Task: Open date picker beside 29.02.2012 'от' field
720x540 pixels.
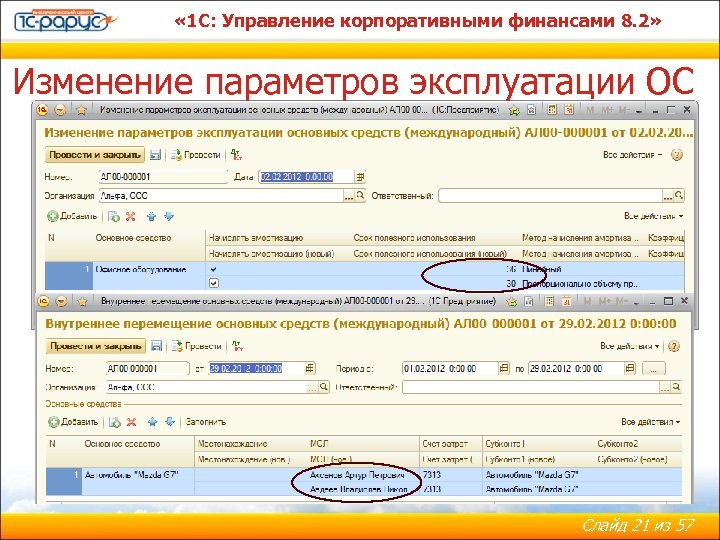Action: pos(310,368)
